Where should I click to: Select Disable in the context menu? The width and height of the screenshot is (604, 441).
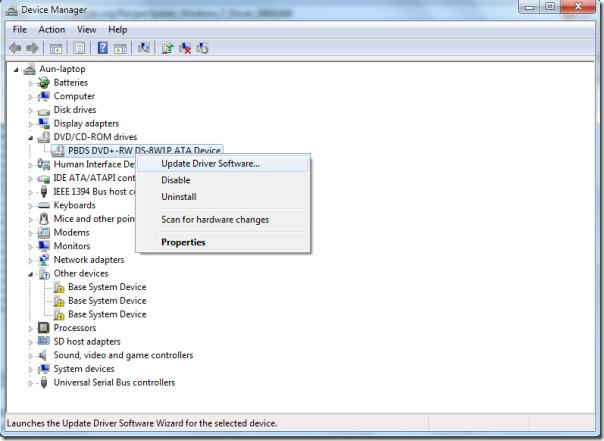click(176, 180)
